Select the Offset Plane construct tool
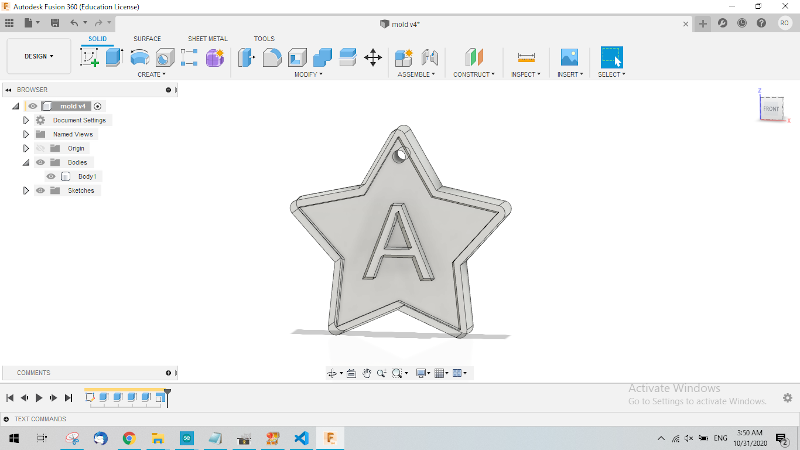The width and height of the screenshot is (800, 450). (x=473, y=57)
